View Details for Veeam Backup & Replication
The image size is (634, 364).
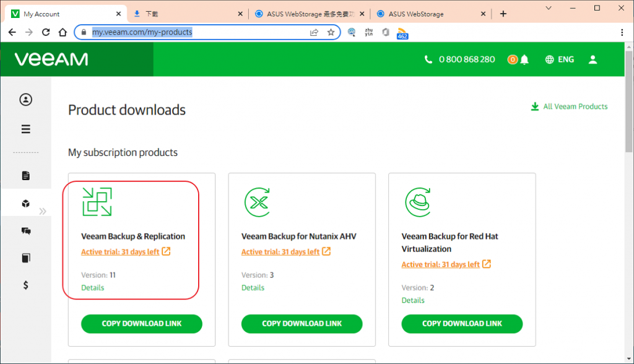(x=93, y=288)
